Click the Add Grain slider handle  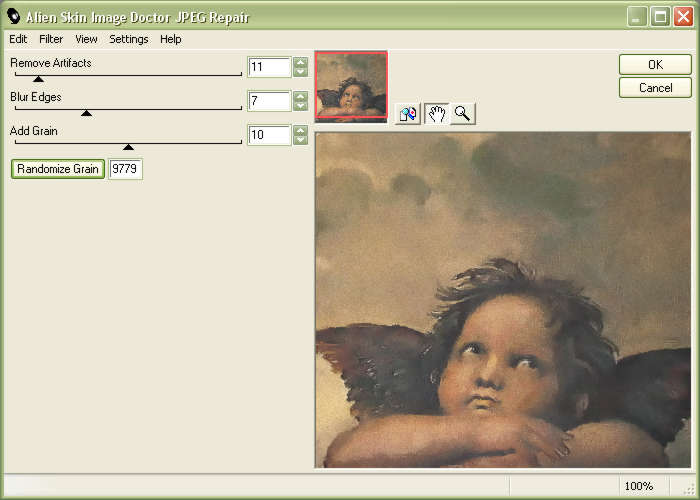click(129, 147)
